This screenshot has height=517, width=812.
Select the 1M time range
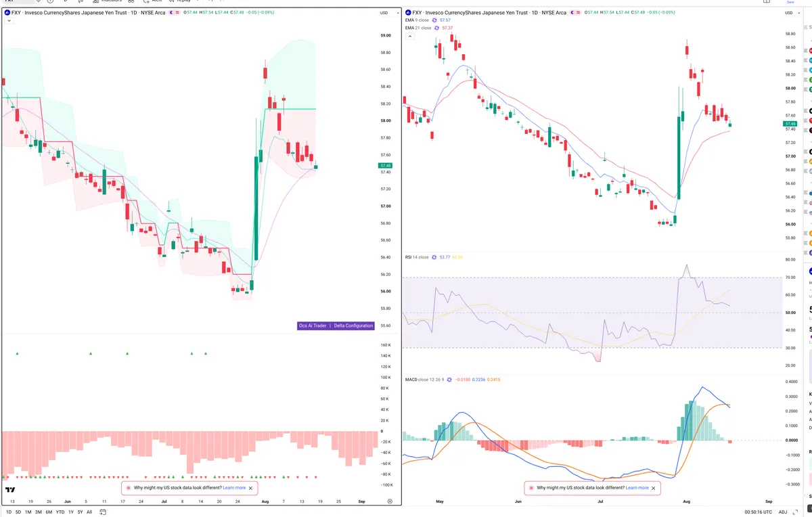[x=28, y=512]
